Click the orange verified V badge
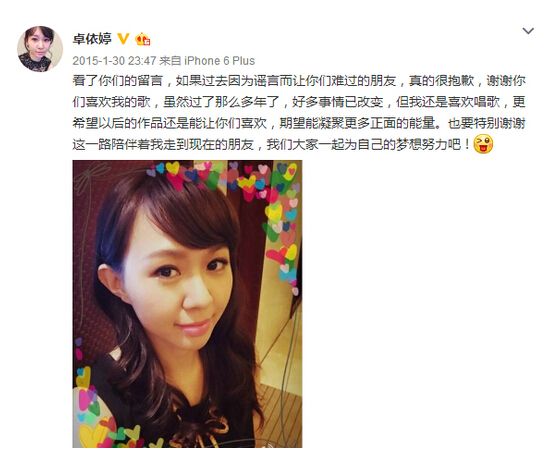Image resolution: width=549 pixels, height=462 pixels. coord(123,38)
